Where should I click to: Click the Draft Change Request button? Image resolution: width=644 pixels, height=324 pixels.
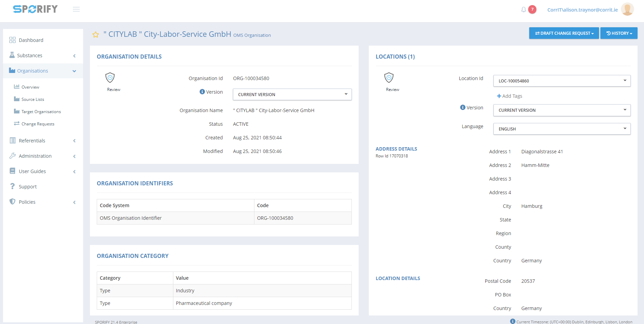coord(564,33)
